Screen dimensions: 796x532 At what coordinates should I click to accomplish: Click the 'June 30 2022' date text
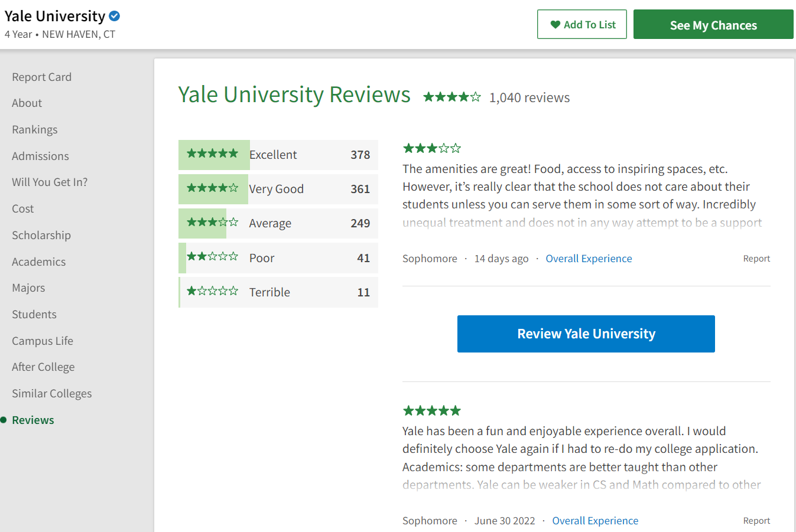coord(505,521)
